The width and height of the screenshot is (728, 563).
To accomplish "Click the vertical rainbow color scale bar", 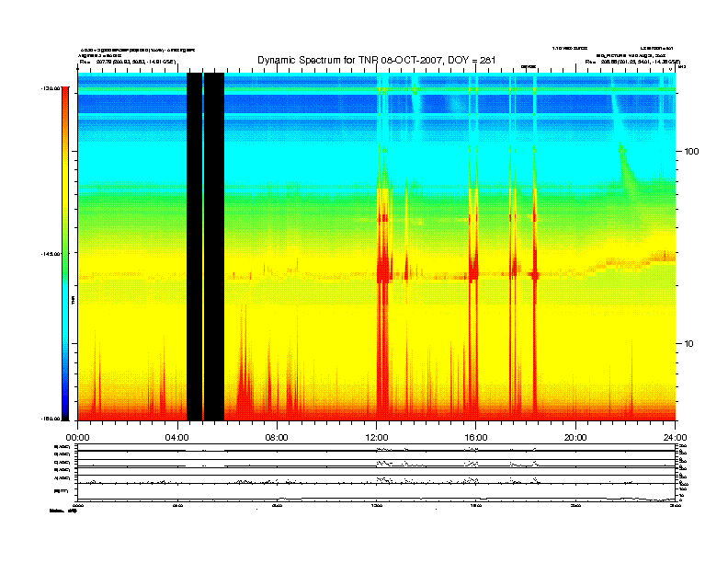I will click(65, 254).
